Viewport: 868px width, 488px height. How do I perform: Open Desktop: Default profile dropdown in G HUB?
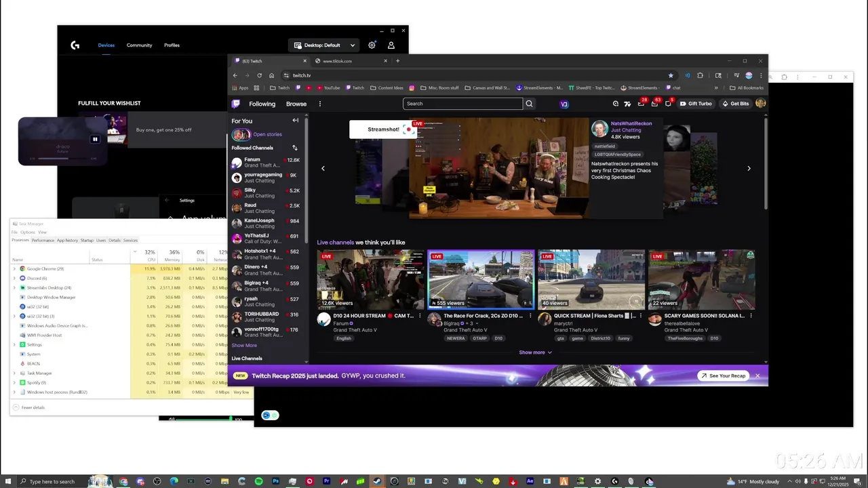tap(325, 45)
